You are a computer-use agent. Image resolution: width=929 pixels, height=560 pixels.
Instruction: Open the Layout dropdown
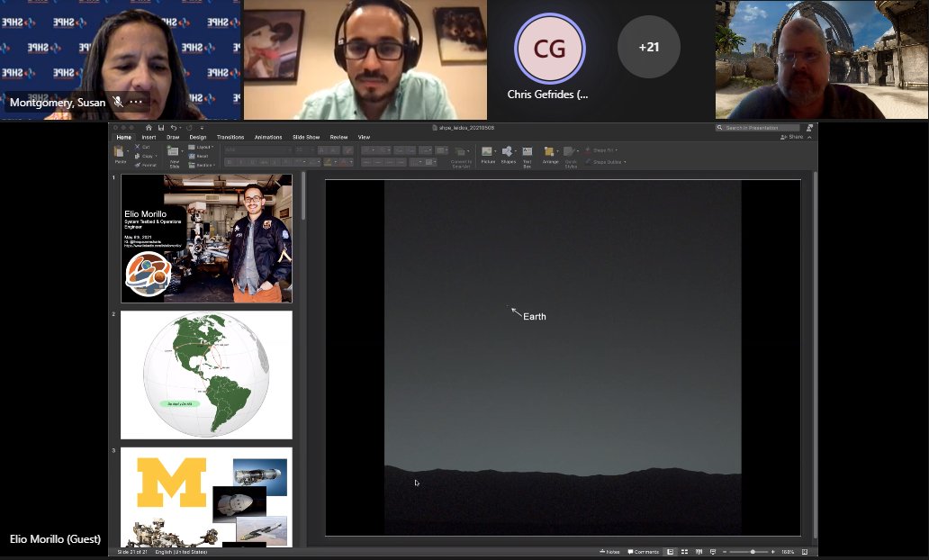(x=201, y=147)
